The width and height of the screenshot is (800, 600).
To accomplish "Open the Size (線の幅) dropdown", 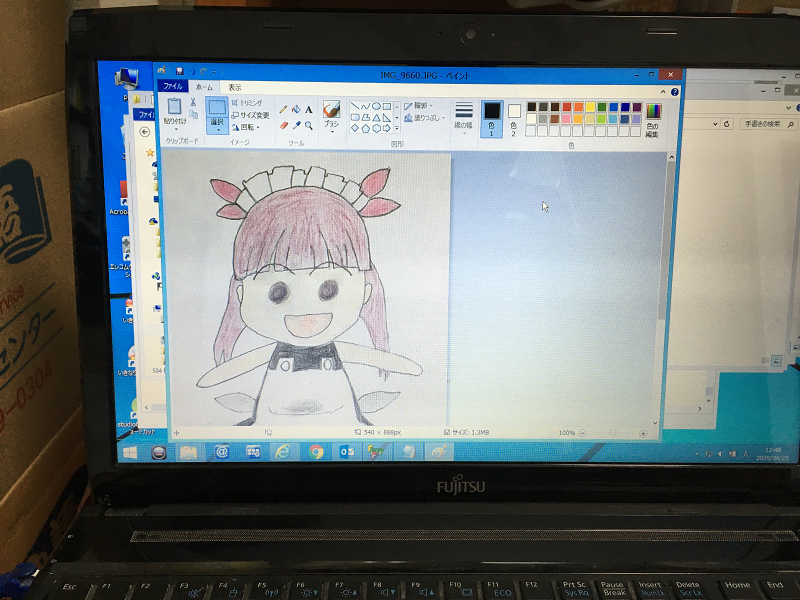I will [x=464, y=115].
